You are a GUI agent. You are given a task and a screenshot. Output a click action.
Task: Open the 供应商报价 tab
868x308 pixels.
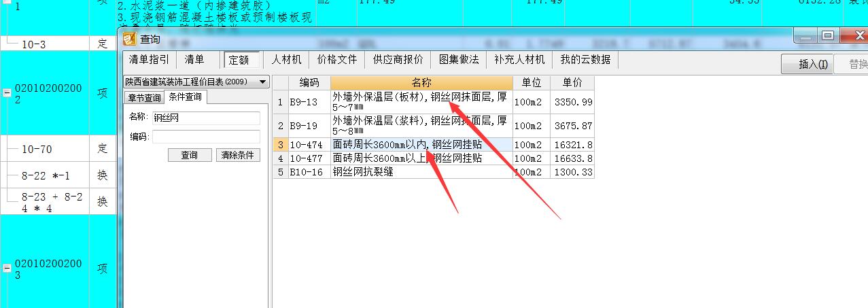(398, 60)
